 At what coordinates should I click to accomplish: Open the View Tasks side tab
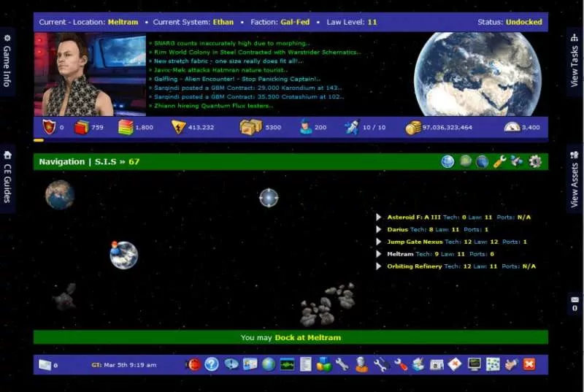click(x=575, y=61)
